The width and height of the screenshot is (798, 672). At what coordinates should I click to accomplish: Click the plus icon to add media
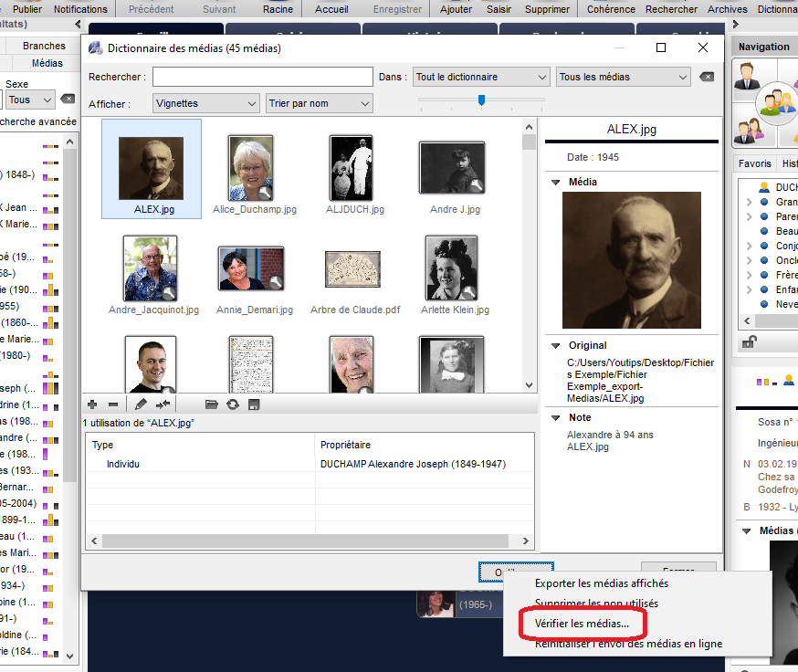(x=91, y=404)
